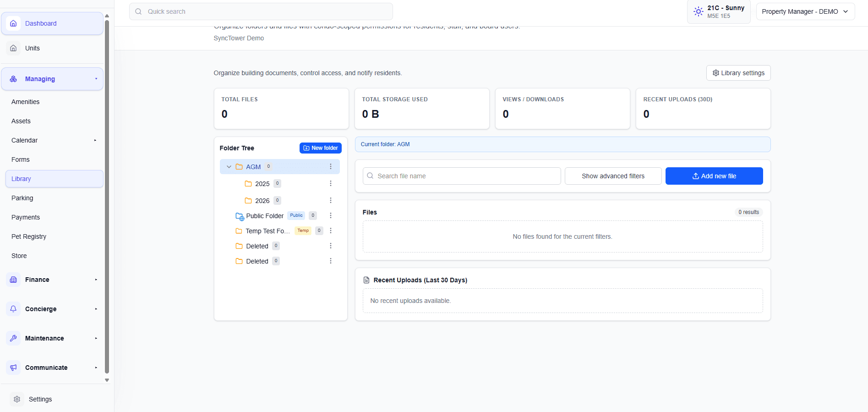Open Library settings

pos(738,73)
